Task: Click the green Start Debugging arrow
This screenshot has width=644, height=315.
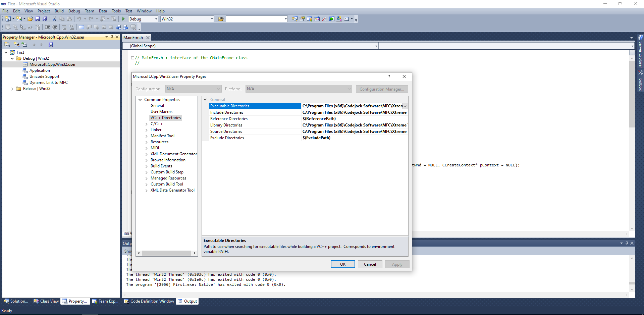Action: [x=123, y=19]
